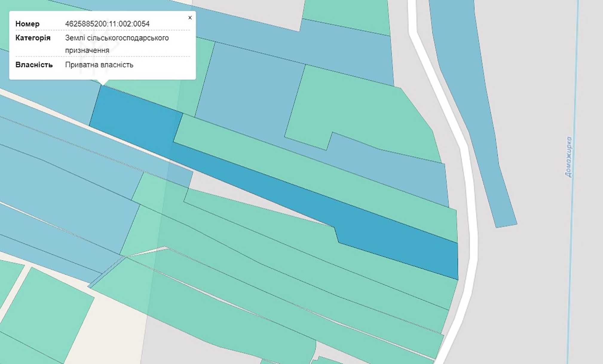This screenshot has width=603, height=364.
Task: Click the 'Номер' label in popup
Action: 27,24
